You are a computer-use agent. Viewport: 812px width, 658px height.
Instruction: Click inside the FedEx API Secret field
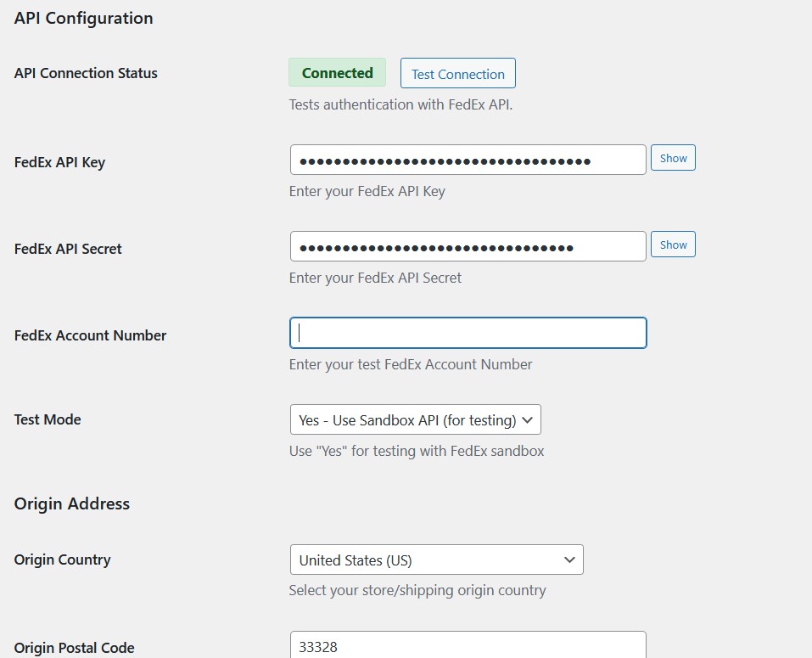(x=467, y=245)
